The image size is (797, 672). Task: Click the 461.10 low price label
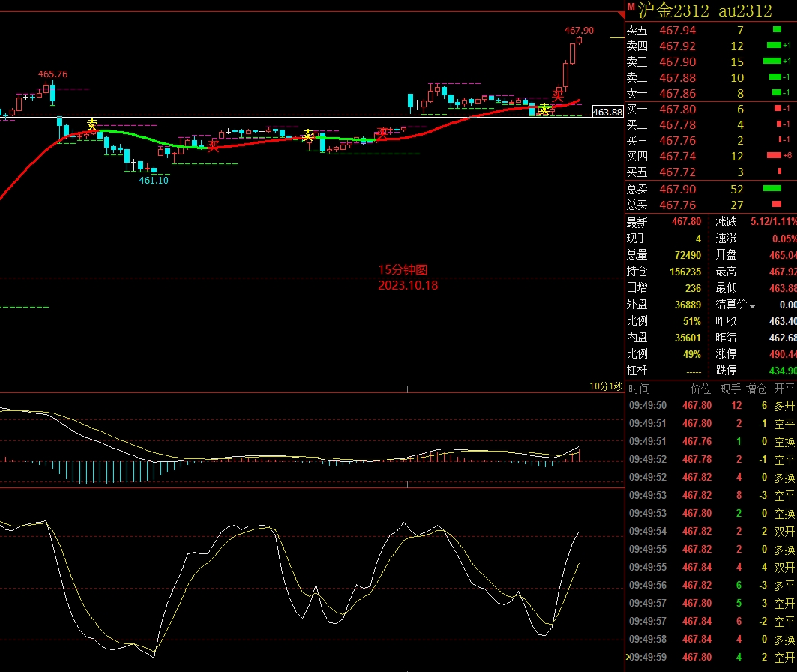154,180
